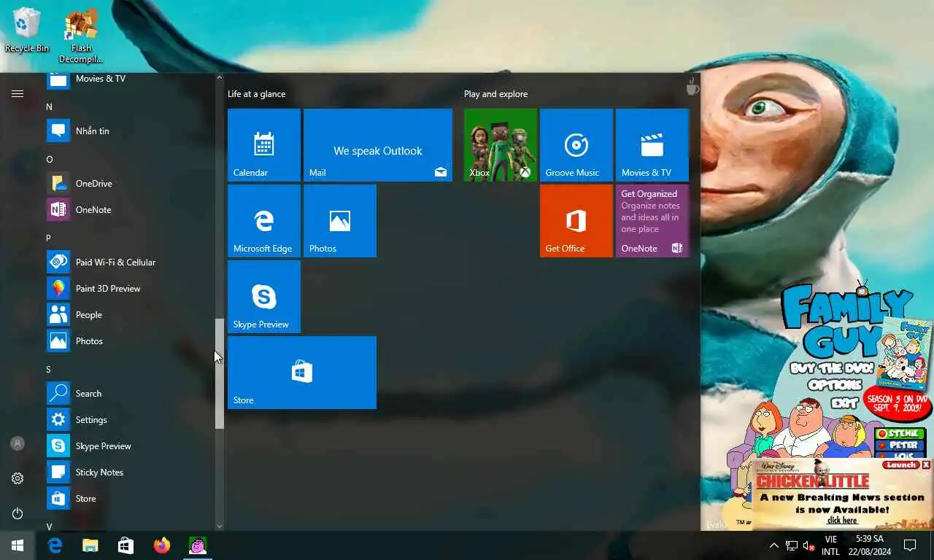
Task: Jump to letter P section header
Action: point(49,238)
